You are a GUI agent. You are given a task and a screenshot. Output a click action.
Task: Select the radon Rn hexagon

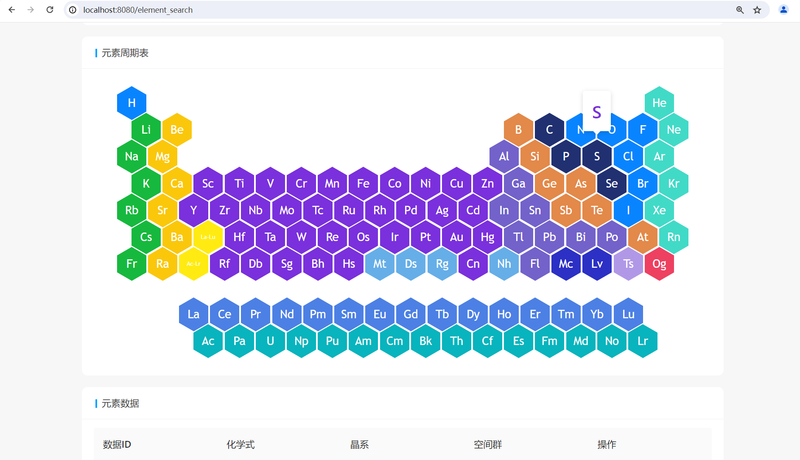tap(673, 237)
